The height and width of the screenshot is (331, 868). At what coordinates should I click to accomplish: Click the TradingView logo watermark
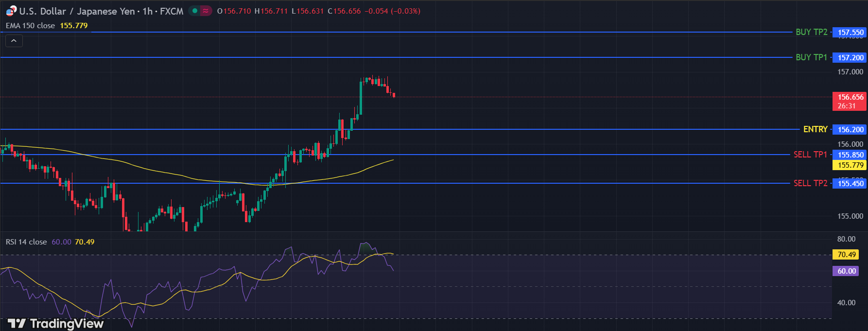56,323
